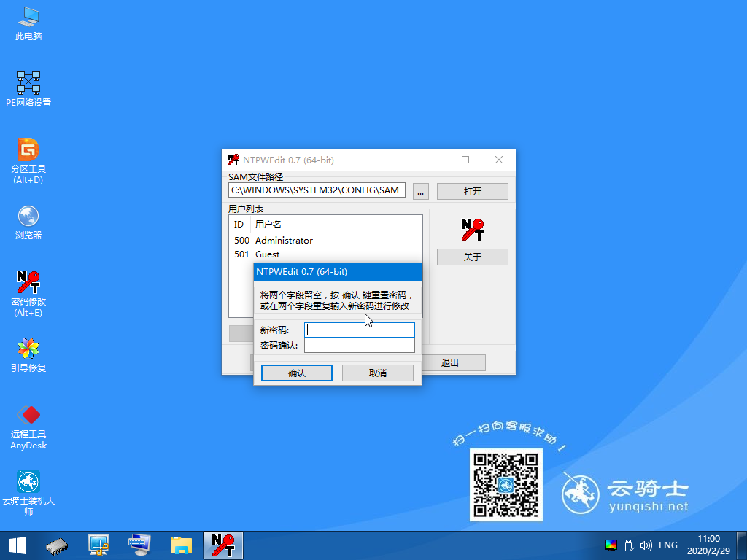Viewport: 747px width, 560px height.
Task: Close the NTPWEdit window
Action: 499,160
